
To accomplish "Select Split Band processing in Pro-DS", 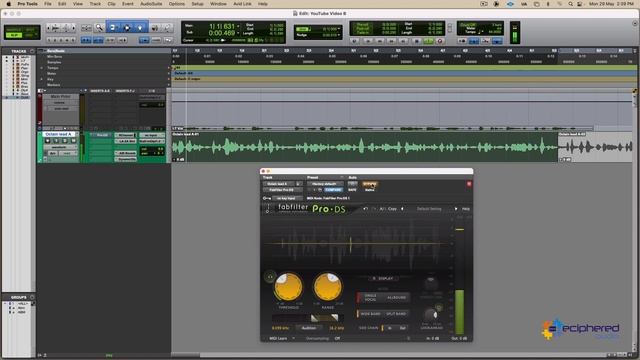I will (396, 314).
